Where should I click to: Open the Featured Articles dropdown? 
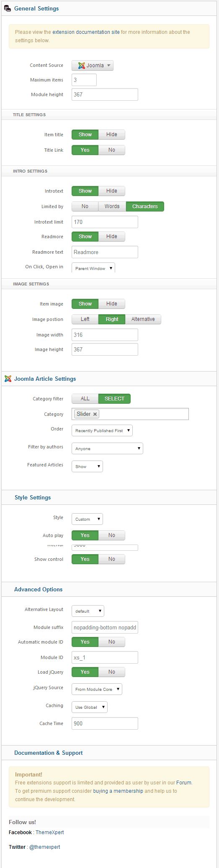87,466
